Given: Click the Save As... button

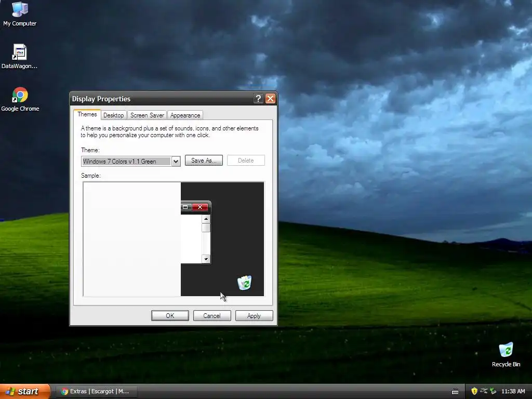Looking at the screenshot, I should click(x=204, y=161).
